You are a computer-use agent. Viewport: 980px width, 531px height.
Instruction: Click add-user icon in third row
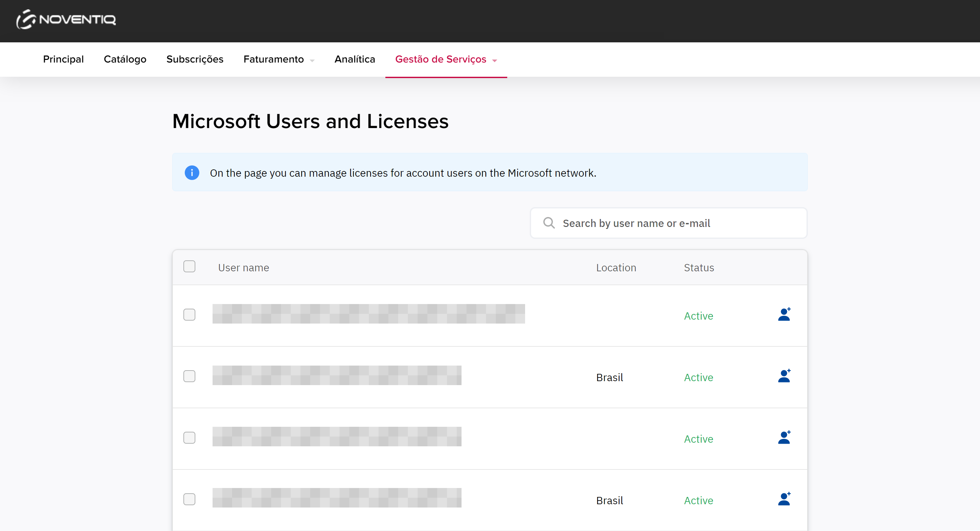pyautogui.click(x=784, y=438)
